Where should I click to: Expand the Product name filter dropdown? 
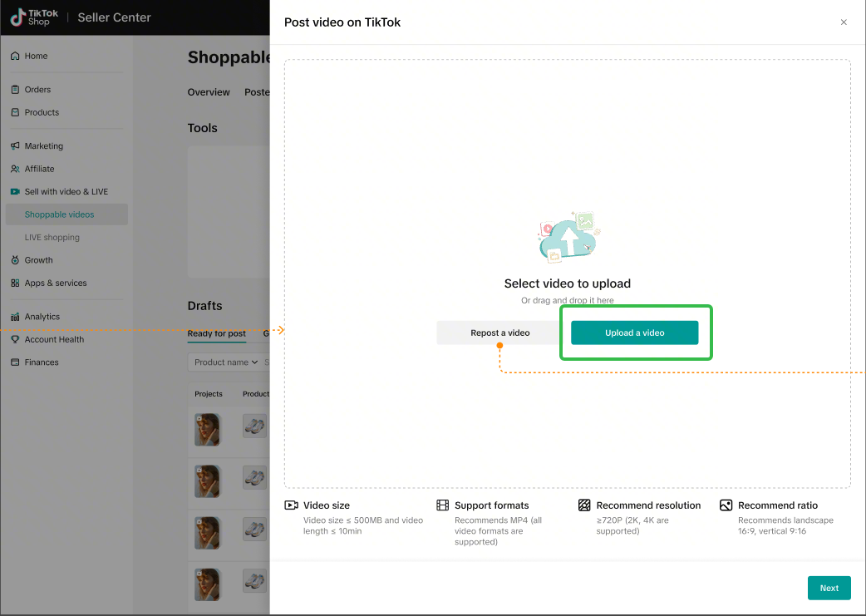(224, 362)
